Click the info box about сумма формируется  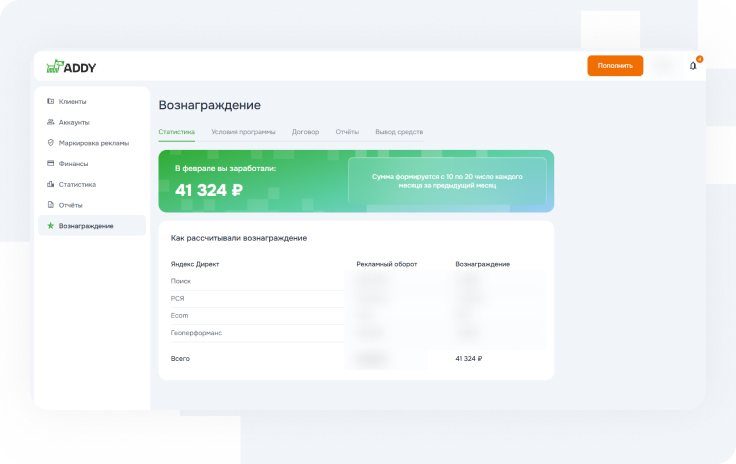point(447,181)
